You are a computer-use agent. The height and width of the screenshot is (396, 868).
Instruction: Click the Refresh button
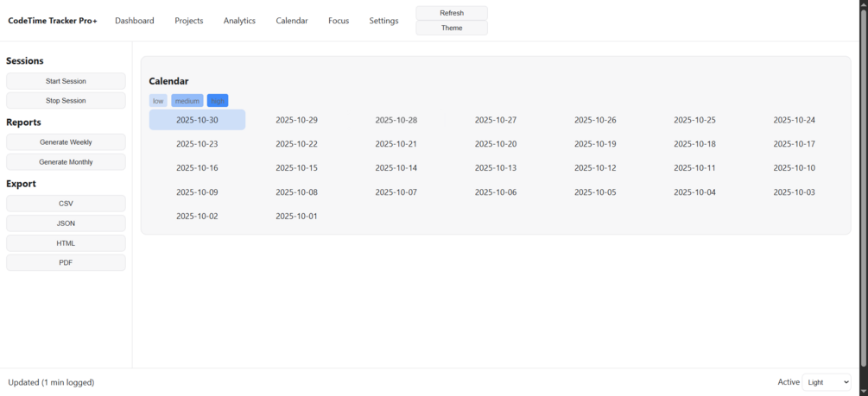[452, 13]
